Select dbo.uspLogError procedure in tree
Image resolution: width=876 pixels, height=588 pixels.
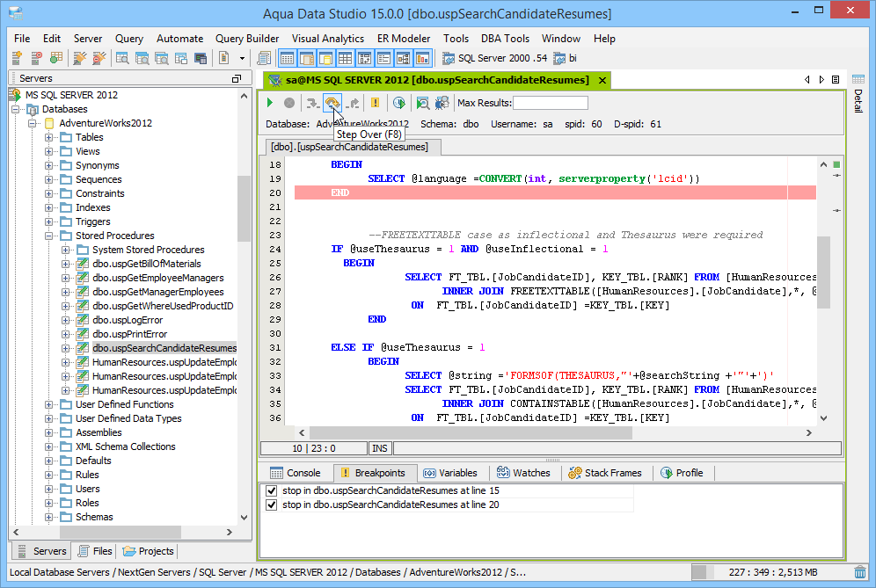click(x=128, y=320)
